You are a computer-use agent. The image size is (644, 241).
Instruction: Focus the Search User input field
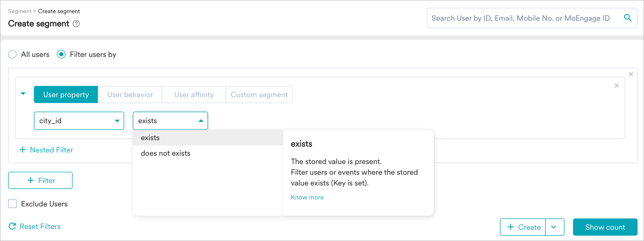point(520,18)
